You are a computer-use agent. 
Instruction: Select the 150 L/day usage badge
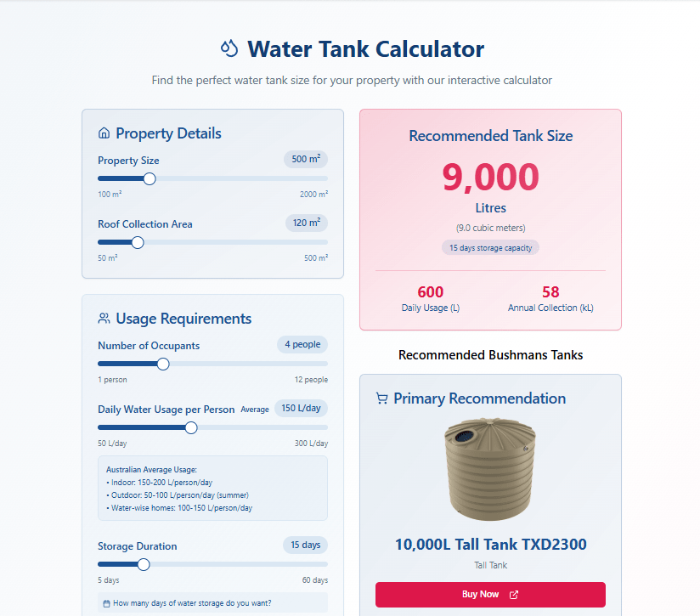coord(301,408)
